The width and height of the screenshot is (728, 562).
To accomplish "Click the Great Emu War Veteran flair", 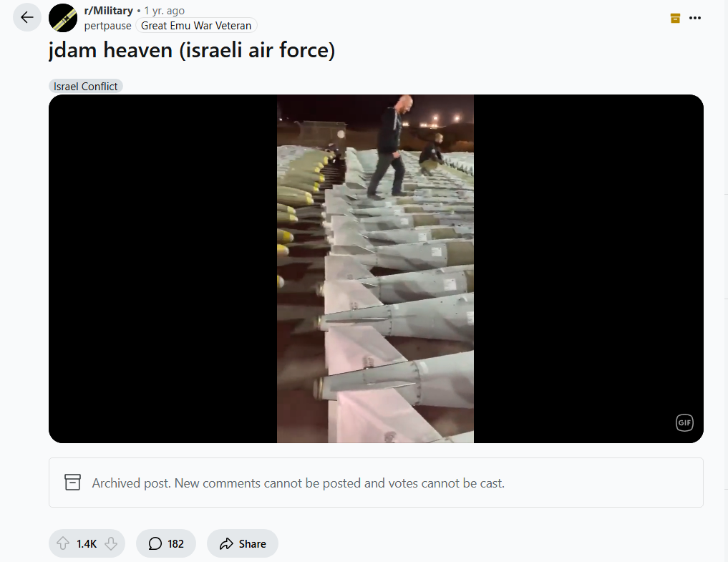I will coord(196,26).
